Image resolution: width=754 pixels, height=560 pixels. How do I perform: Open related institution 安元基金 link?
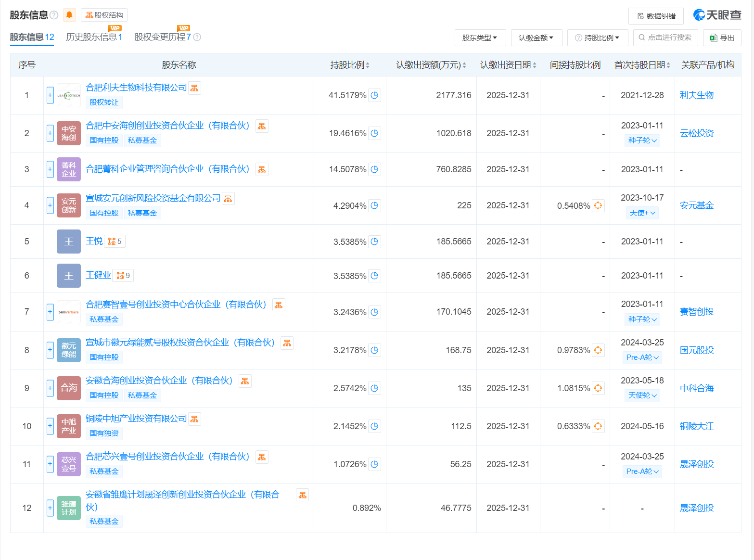pyautogui.click(x=697, y=205)
